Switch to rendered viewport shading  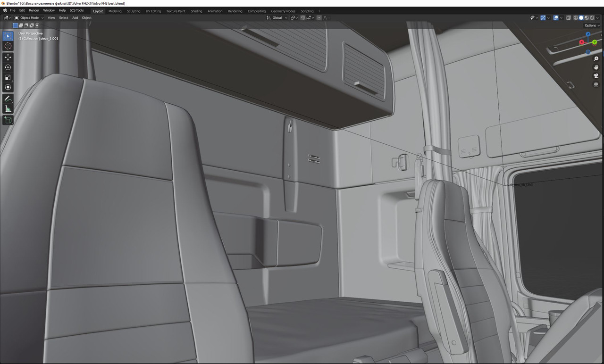tap(592, 18)
